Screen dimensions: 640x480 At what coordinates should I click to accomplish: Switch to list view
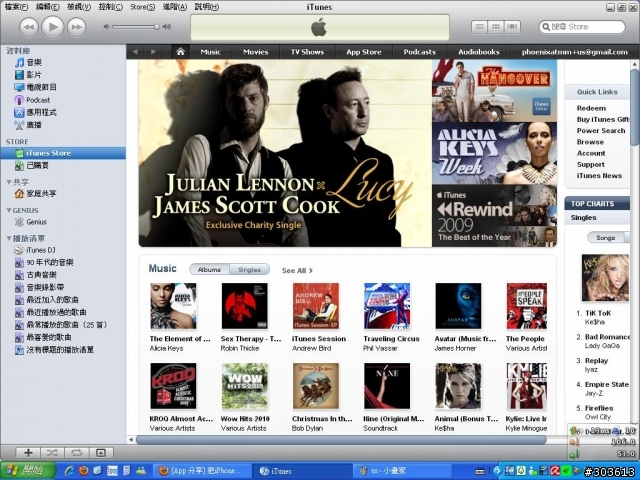point(480,27)
